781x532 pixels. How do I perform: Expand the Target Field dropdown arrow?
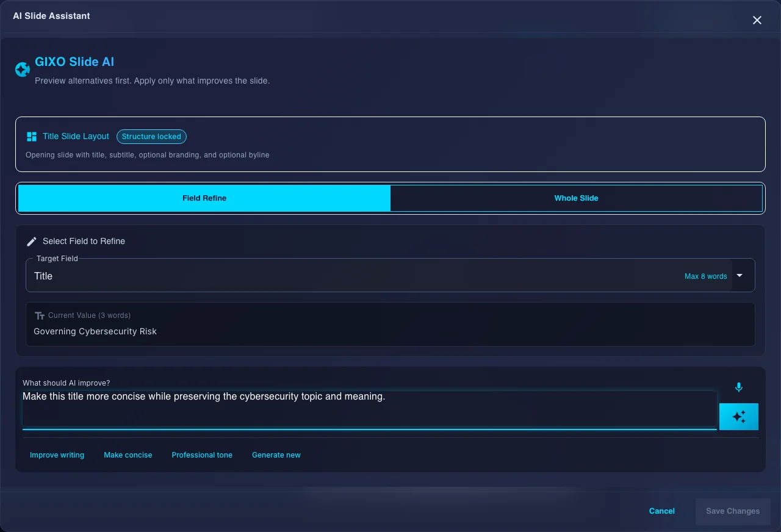pos(740,276)
